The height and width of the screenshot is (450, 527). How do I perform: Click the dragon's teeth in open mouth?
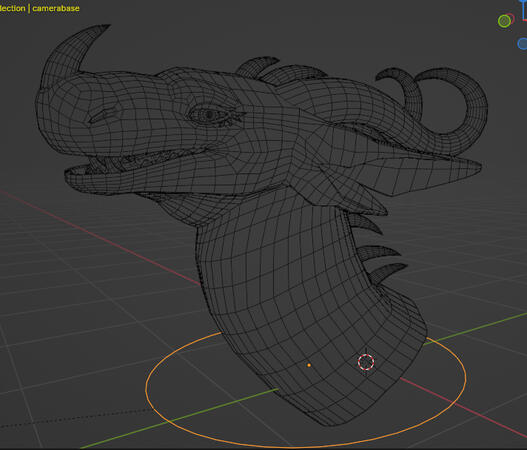tap(141, 160)
